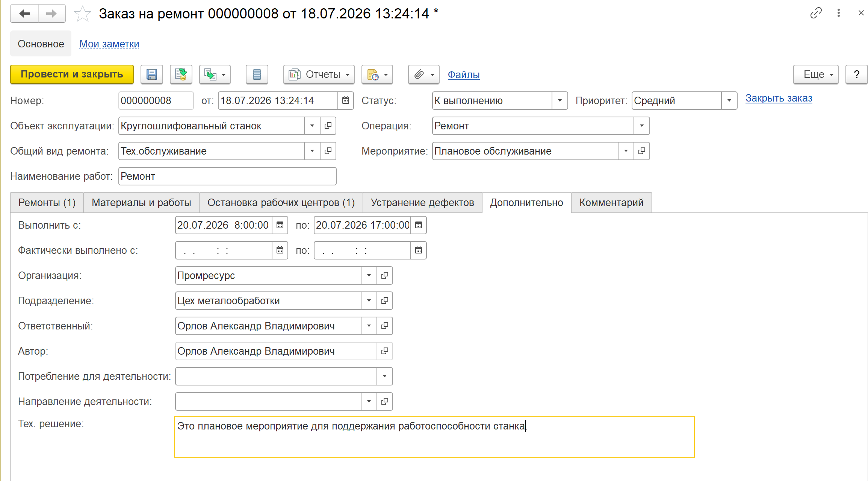The image size is (868, 481).
Task: Expand the Мероприятие dropdown
Action: pos(626,151)
